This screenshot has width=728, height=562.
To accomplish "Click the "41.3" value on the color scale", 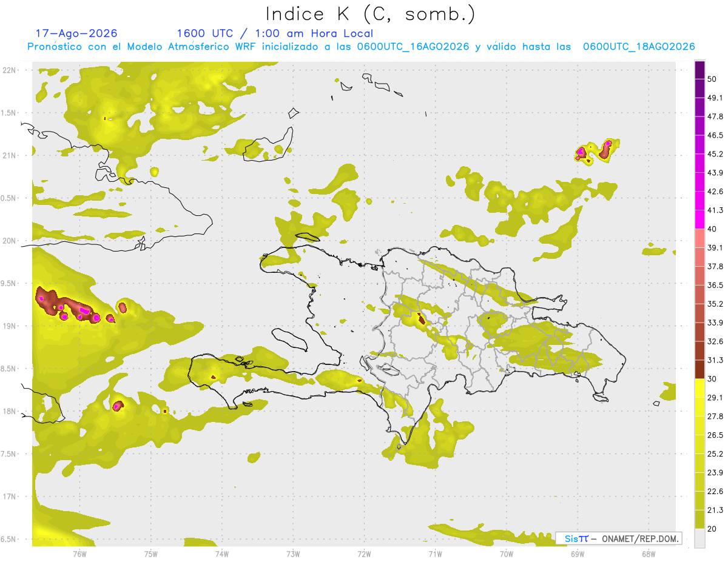I will (716, 210).
